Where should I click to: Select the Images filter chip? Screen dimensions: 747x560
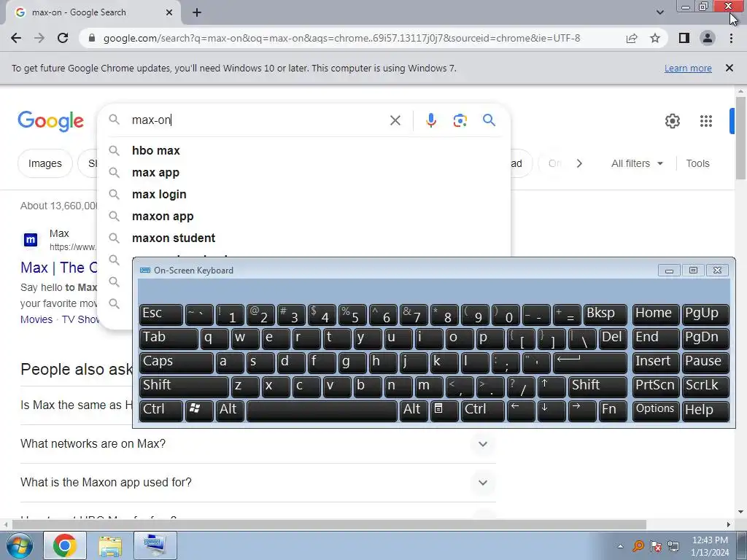(x=44, y=163)
